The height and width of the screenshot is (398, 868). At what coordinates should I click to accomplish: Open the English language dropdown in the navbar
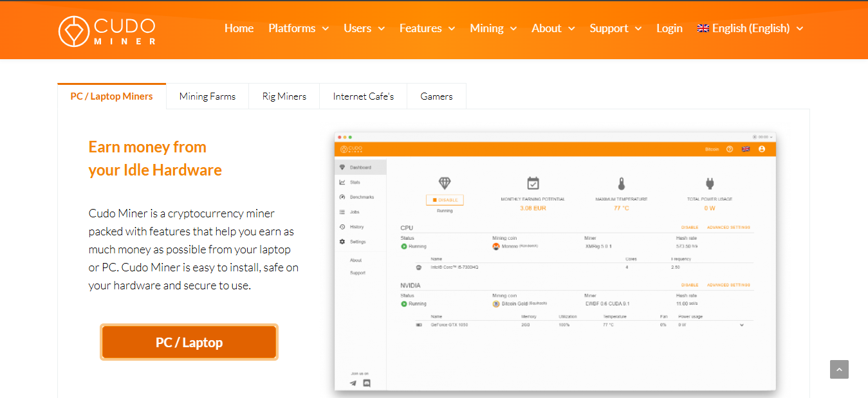coord(749,28)
